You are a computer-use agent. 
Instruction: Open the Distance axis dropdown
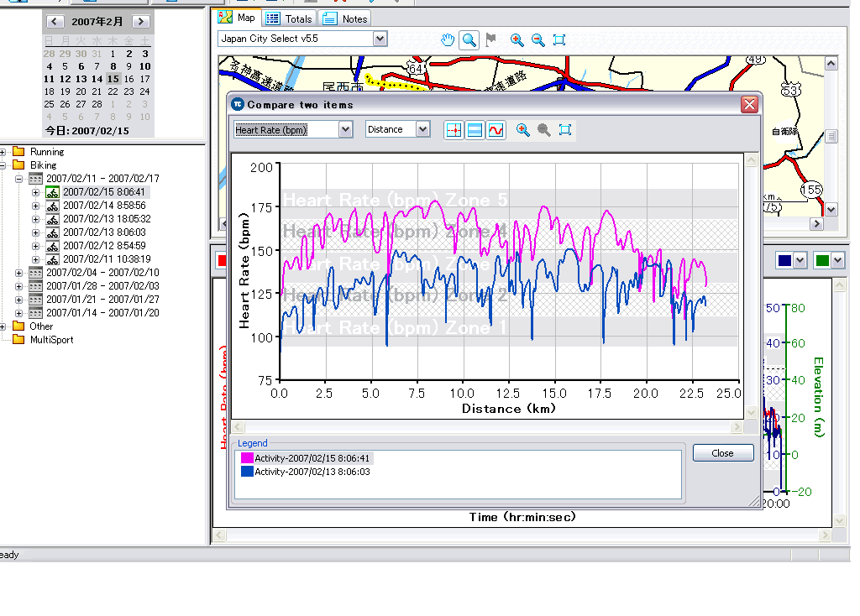pos(422,130)
